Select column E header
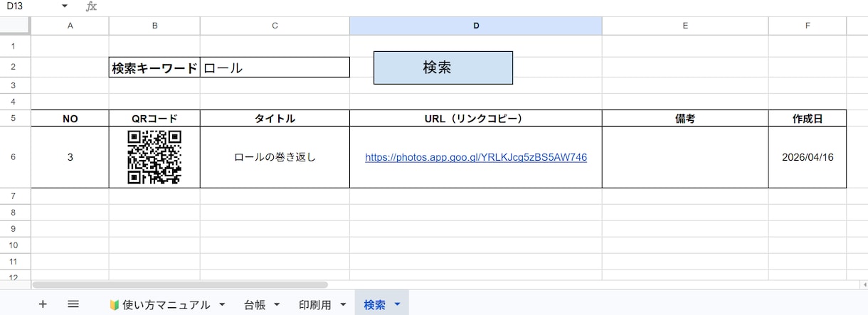 click(x=685, y=26)
